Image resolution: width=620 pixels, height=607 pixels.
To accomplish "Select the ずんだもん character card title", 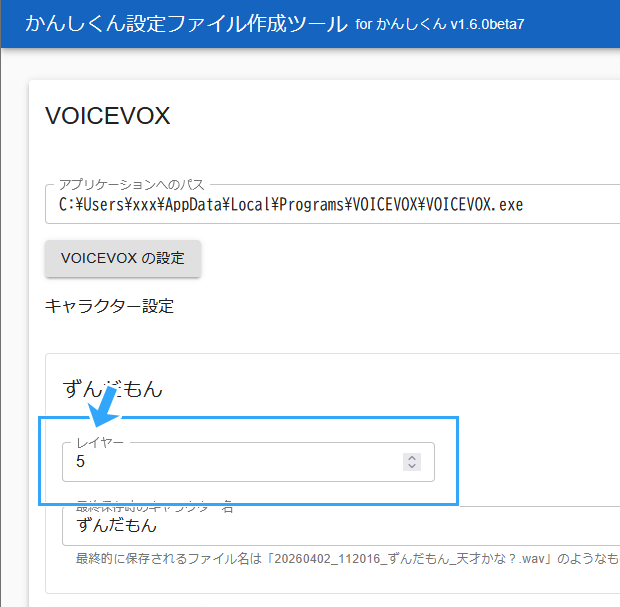I will pos(113,389).
